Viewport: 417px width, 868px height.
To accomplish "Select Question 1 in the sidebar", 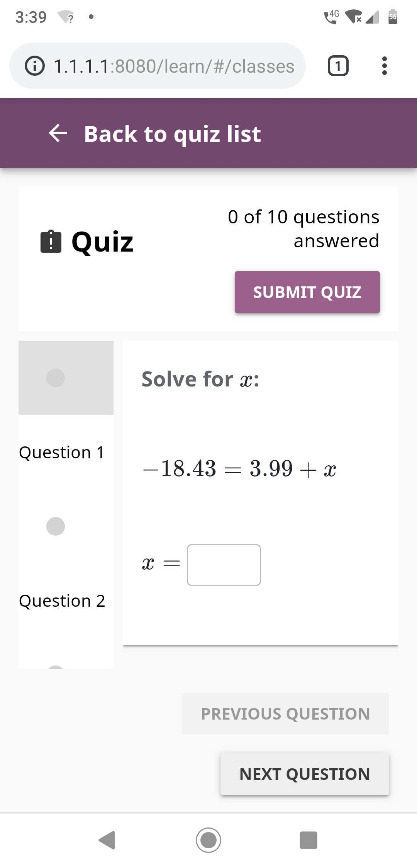I will pyautogui.click(x=62, y=452).
